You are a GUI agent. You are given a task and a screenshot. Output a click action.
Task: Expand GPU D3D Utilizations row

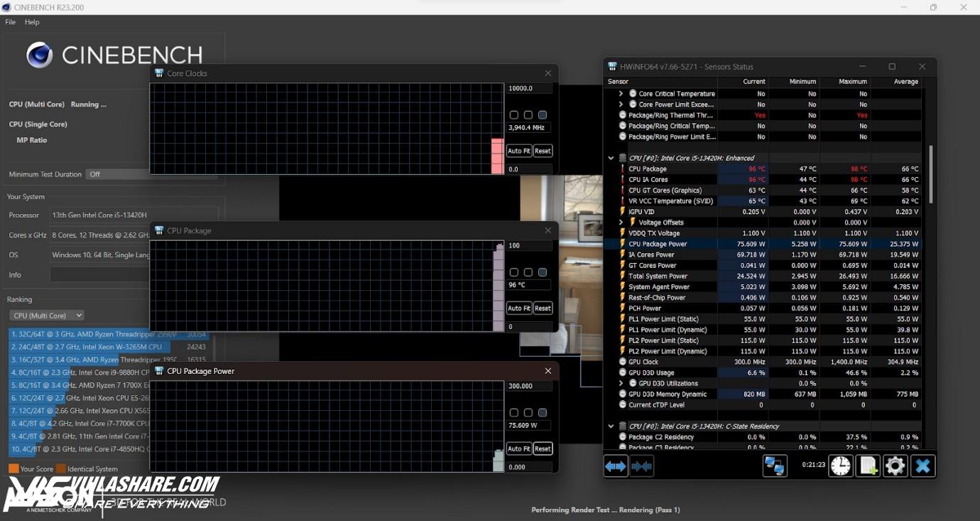click(x=621, y=384)
